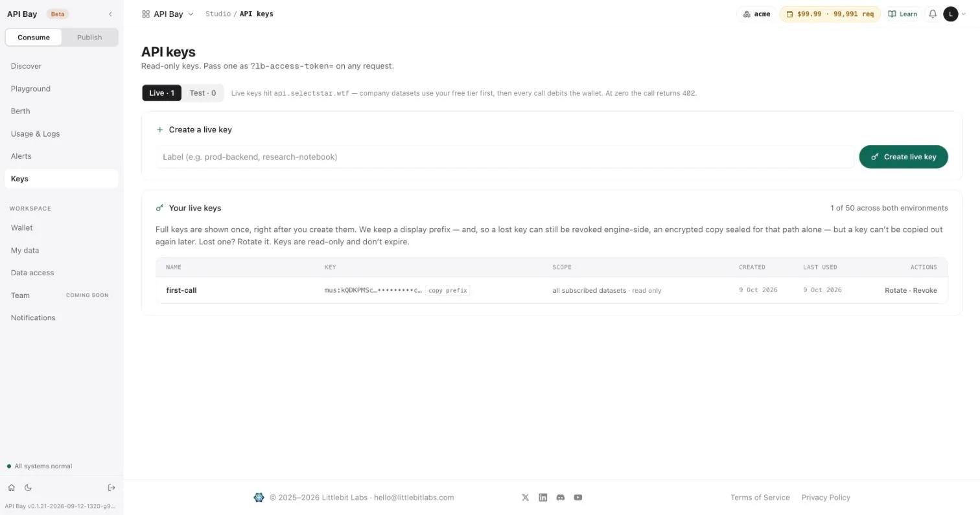
Task: Open the notifications bell
Action: pyautogui.click(x=933, y=14)
